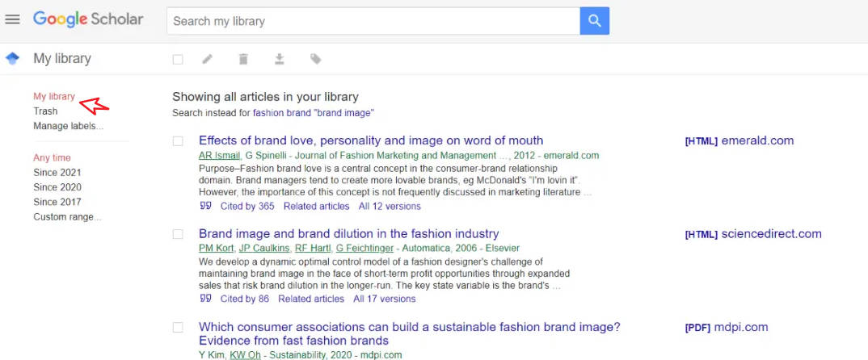Select Since 2020 time filter
Image resolution: width=868 pixels, height=360 pixels.
click(x=57, y=187)
